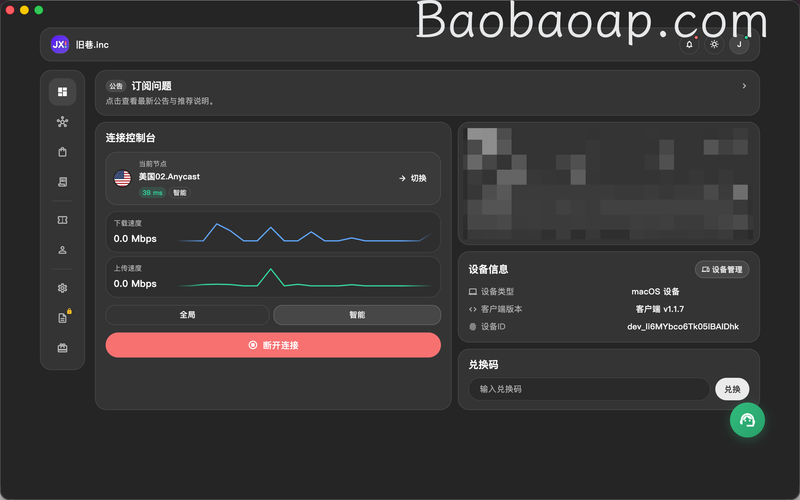Open the J user avatar menu

(x=739, y=44)
